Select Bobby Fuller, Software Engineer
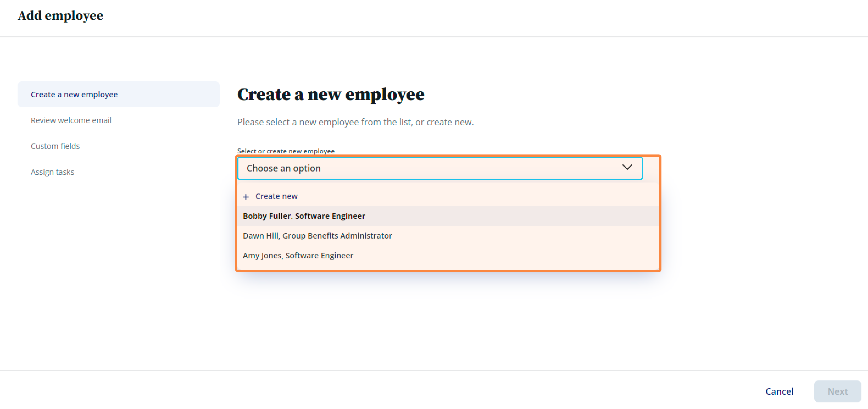 coord(448,216)
